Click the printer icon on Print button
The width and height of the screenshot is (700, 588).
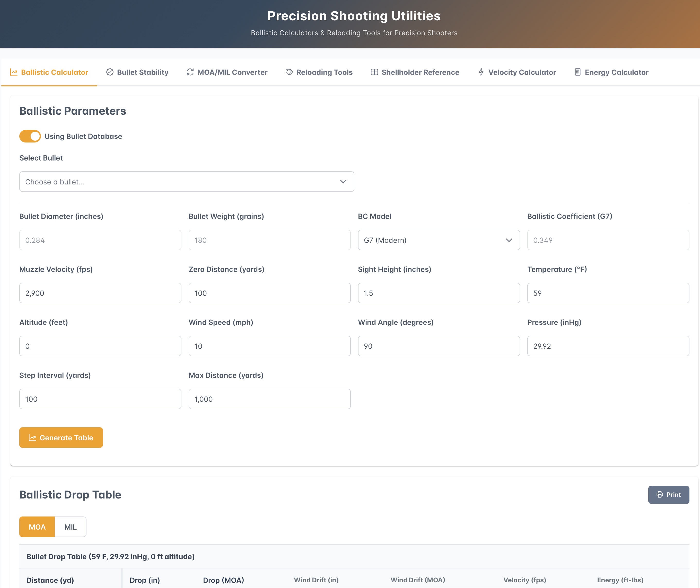point(659,495)
